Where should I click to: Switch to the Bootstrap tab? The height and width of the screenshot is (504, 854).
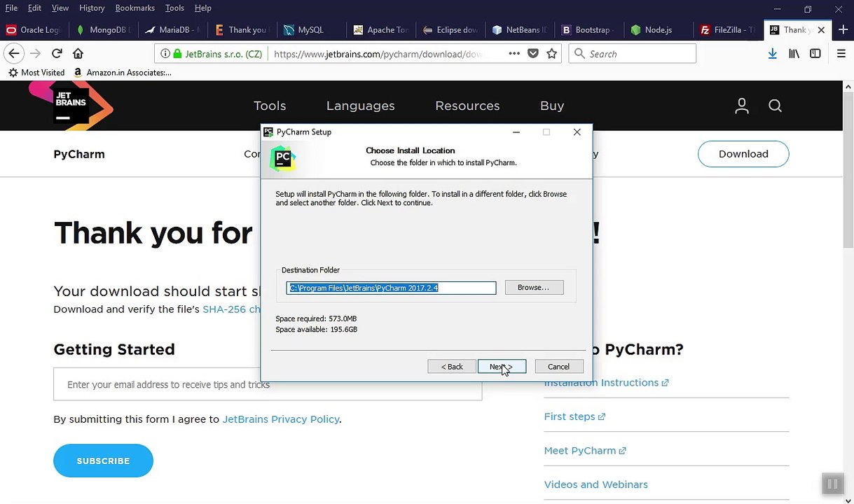tap(588, 30)
